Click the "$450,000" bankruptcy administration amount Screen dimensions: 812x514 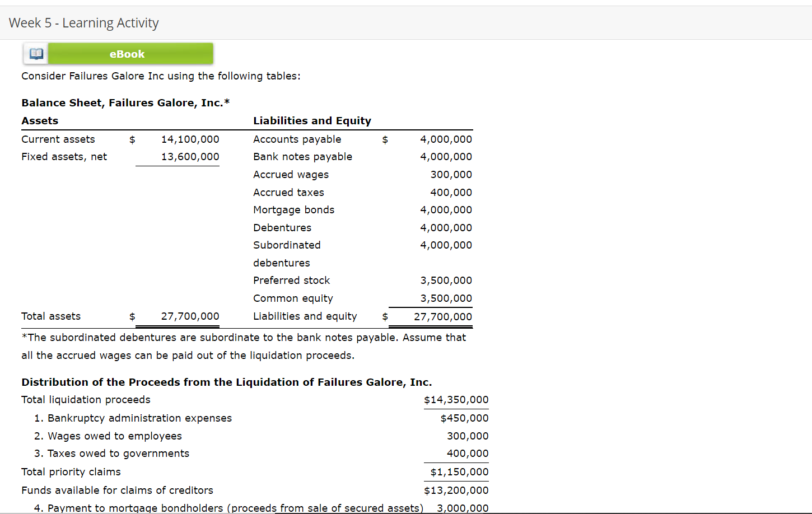coord(464,418)
